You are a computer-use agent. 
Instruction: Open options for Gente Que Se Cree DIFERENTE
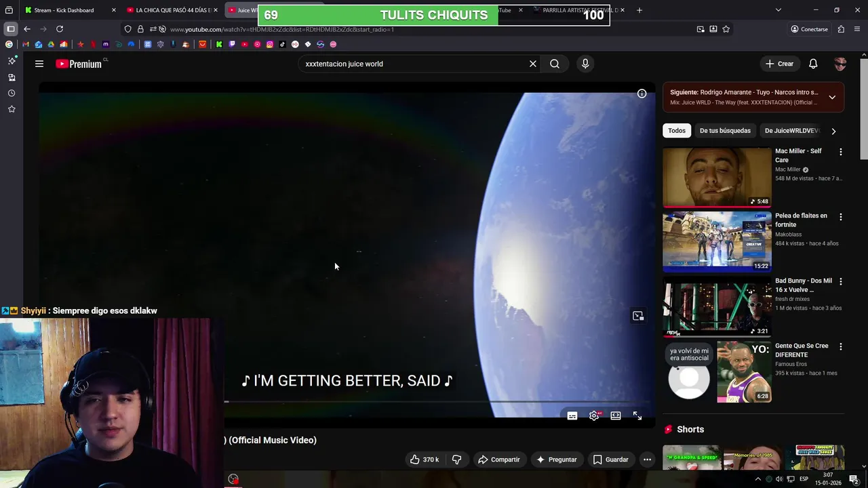click(841, 346)
